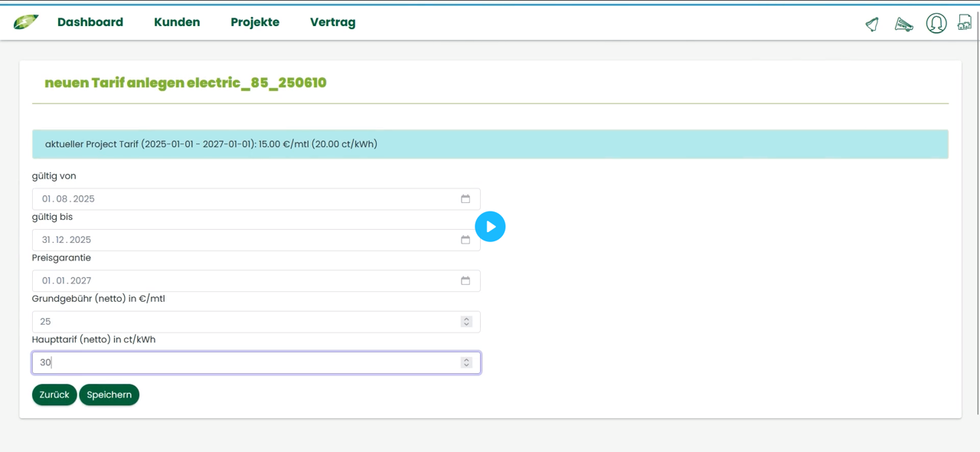
Task: Click the Grundgebühr spinner arrows
Action: (x=466, y=322)
